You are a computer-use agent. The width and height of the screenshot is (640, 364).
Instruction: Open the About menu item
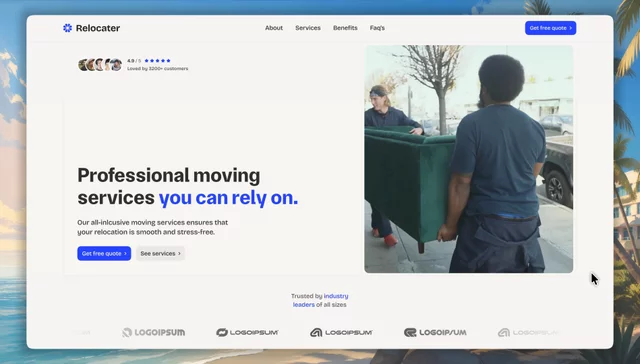pos(274,28)
